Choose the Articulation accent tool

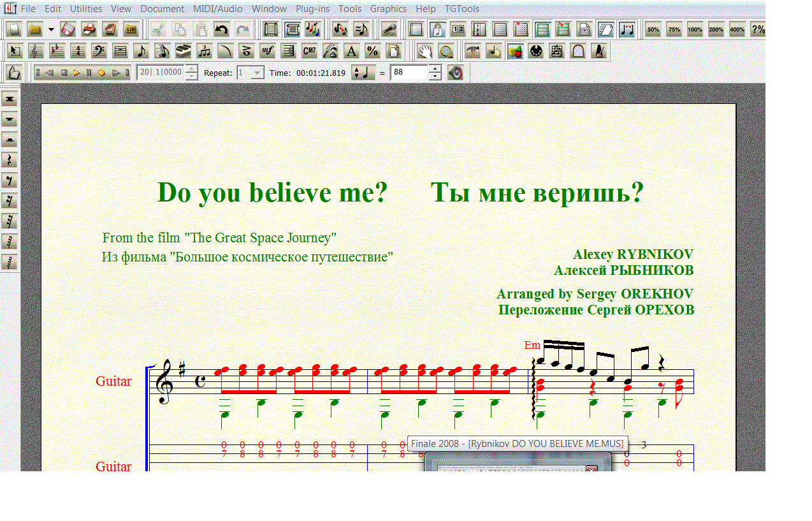click(247, 51)
